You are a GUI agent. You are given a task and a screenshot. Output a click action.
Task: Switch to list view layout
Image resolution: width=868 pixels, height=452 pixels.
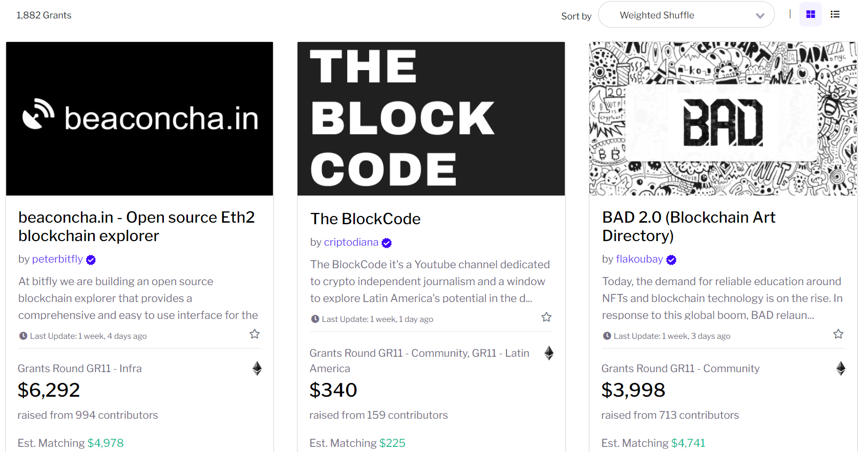click(835, 14)
